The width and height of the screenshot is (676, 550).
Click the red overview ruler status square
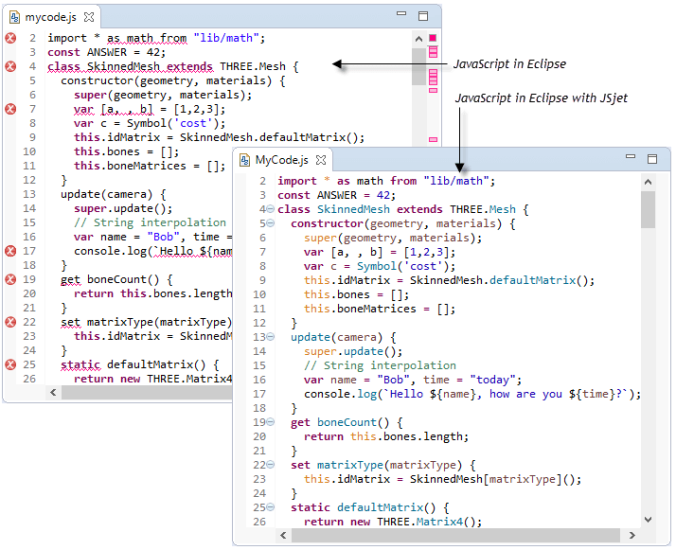433,38
